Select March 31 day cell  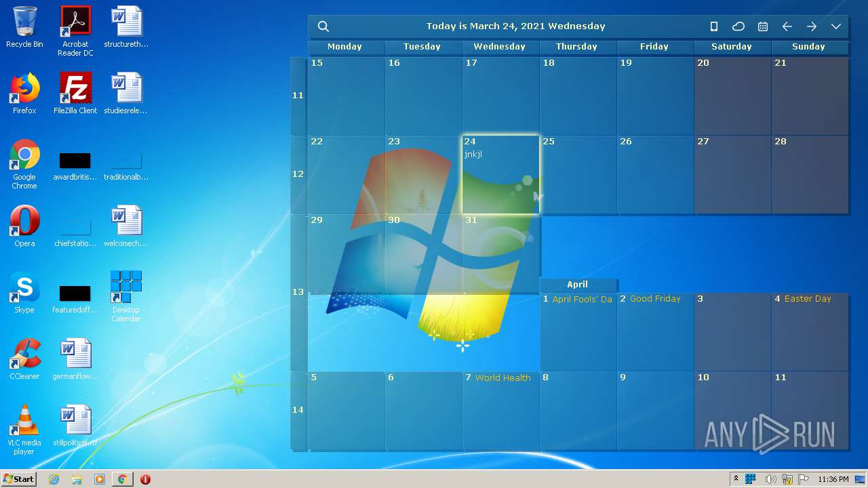(500, 253)
